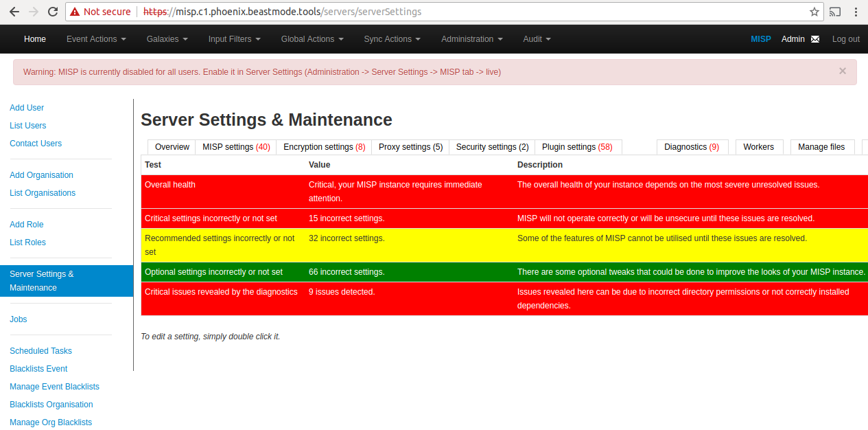Viewport: 868px width, 430px height.
Task: Click the 'Value' column header
Action: (320, 165)
